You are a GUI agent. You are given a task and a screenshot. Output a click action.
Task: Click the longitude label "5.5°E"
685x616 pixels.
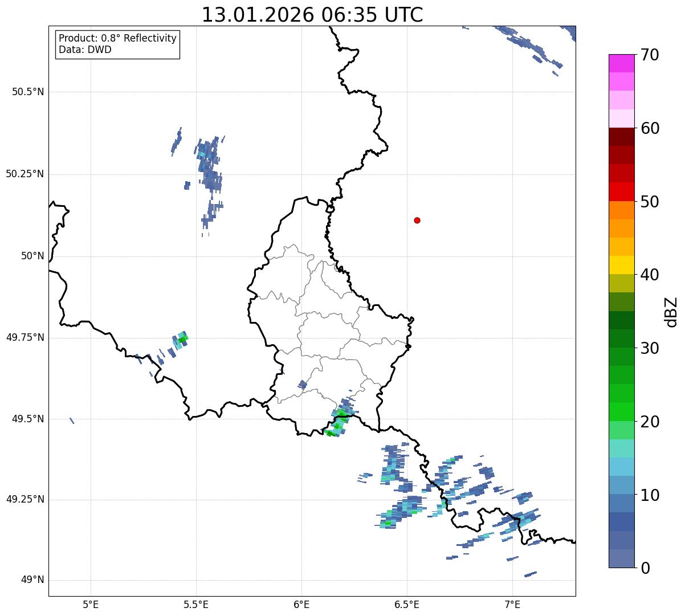coord(196,604)
